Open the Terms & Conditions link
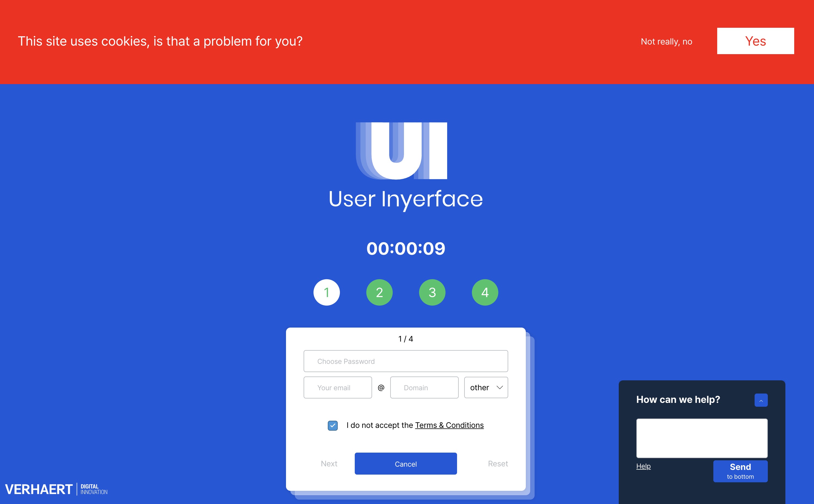This screenshot has width=814, height=504. pos(449,425)
